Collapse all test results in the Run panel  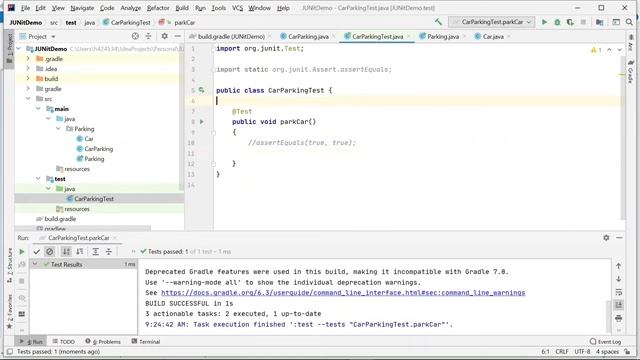(109, 252)
